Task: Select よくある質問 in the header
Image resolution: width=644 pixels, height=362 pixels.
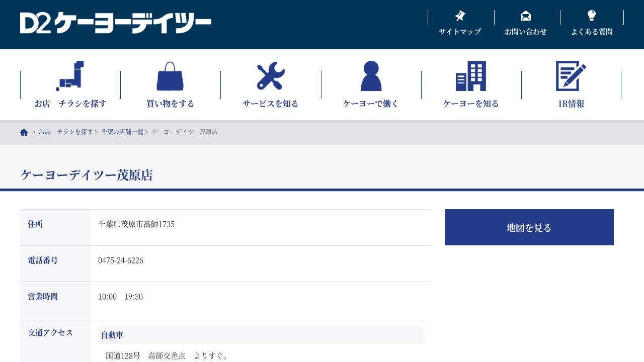Action: point(592,32)
